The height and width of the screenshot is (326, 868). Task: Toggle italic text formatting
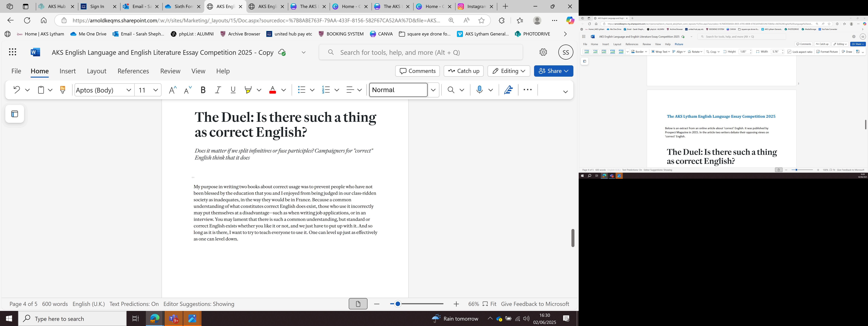(x=218, y=90)
